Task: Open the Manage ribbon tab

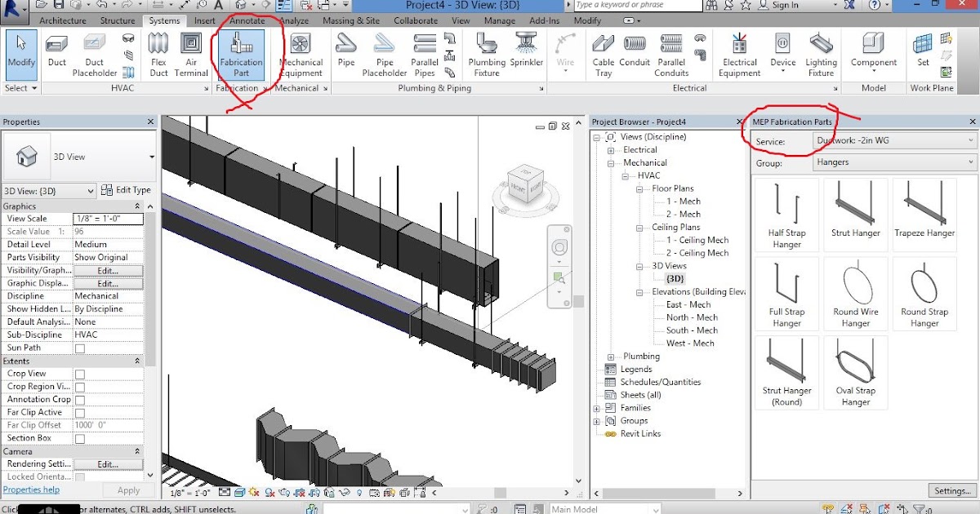Action: tap(499, 20)
